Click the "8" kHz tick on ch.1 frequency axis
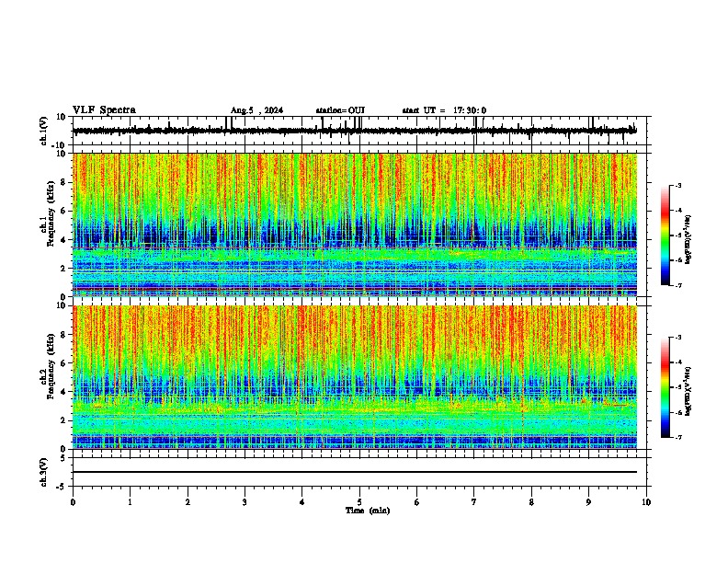Image resolution: width=728 pixels, height=563 pixels. [64, 182]
